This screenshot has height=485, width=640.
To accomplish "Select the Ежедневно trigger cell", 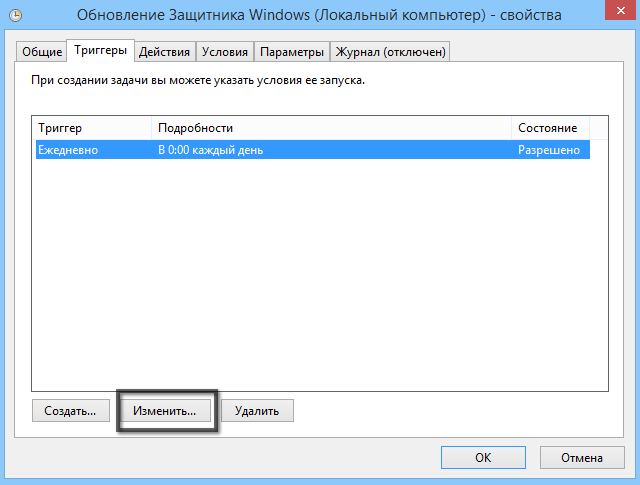I will 94,150.
